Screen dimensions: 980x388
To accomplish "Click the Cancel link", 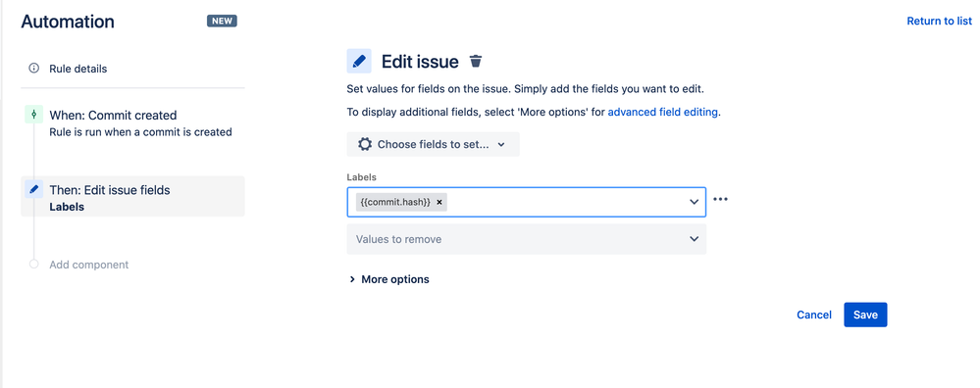I will tap(814, 315).
